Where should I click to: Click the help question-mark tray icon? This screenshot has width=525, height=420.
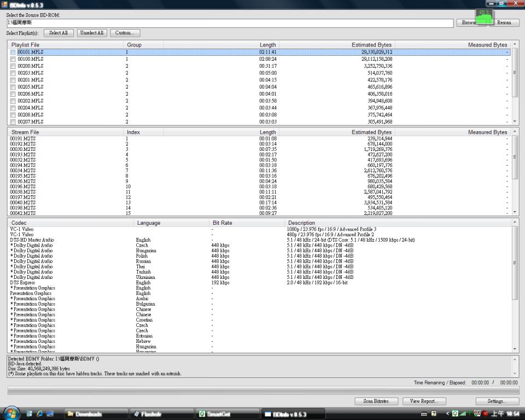[434, 414]
